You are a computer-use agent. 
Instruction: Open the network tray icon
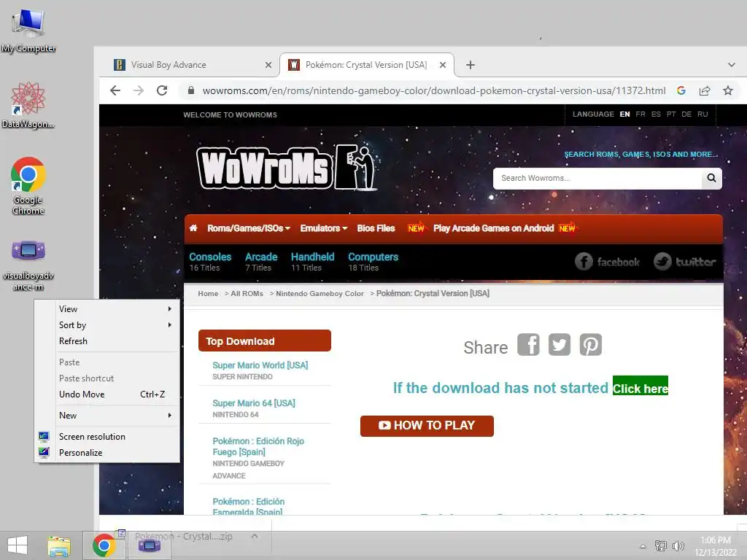click(x=661, y=545)
